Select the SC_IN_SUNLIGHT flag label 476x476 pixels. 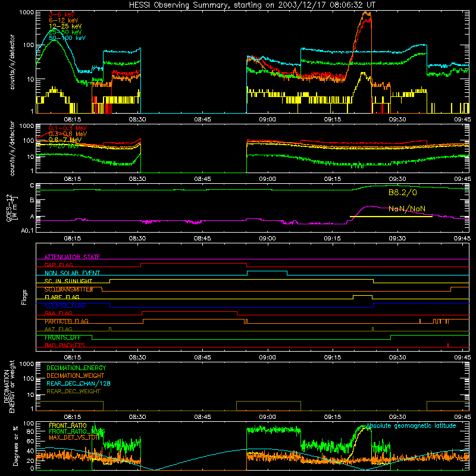pos(68,281)
